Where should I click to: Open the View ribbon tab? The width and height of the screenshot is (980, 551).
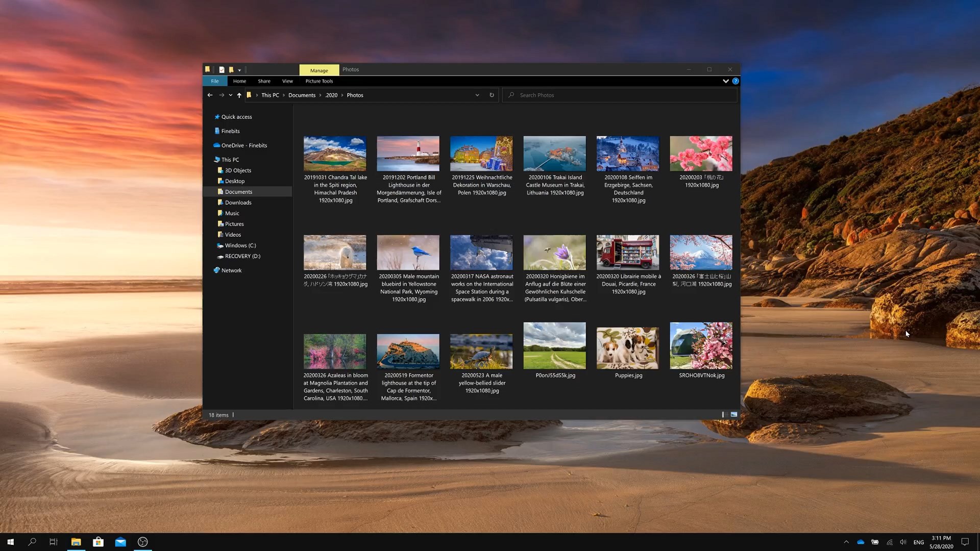[287, 81]
